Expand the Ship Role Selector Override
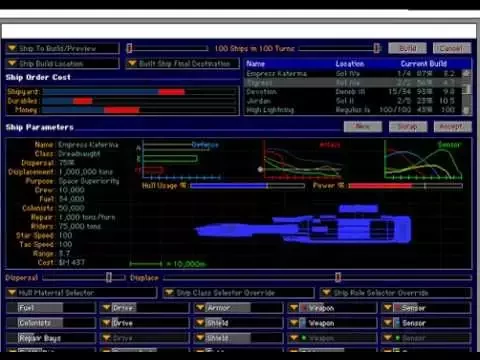 coord(396,293)
